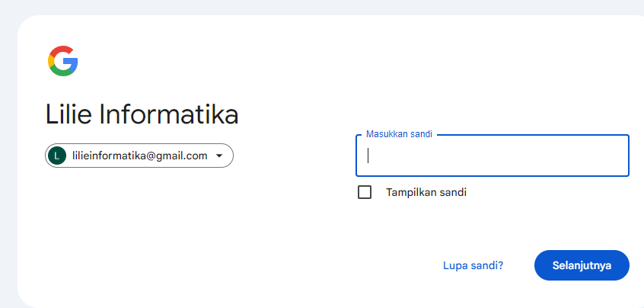
Task: Click the Masukkan sandi floating label
Action: [x=399, y=134]
